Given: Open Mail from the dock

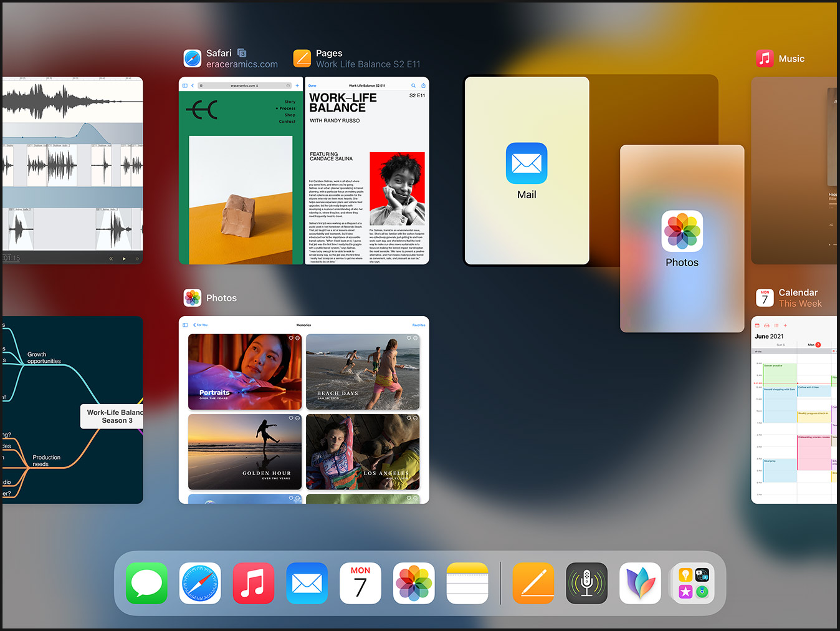Looking at the screenshot, I should click(x=307, y=584).
